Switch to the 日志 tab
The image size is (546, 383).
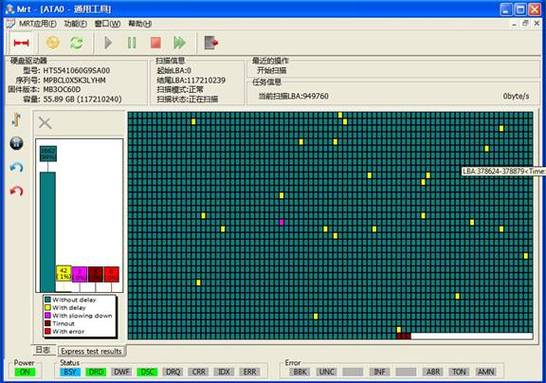tap(43, 350)
